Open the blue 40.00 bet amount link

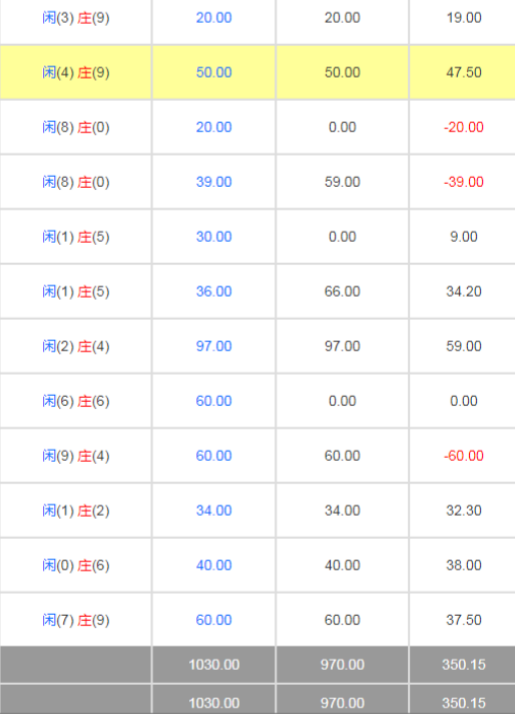point(214,565)
